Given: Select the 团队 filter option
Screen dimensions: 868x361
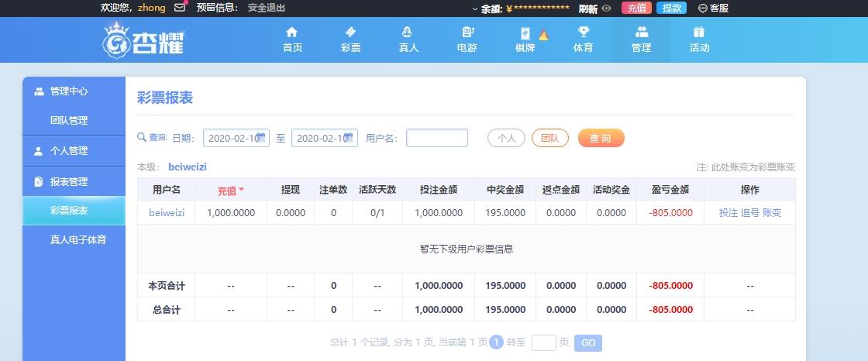Looking at the screenshot, I should (x=549, y=138).
